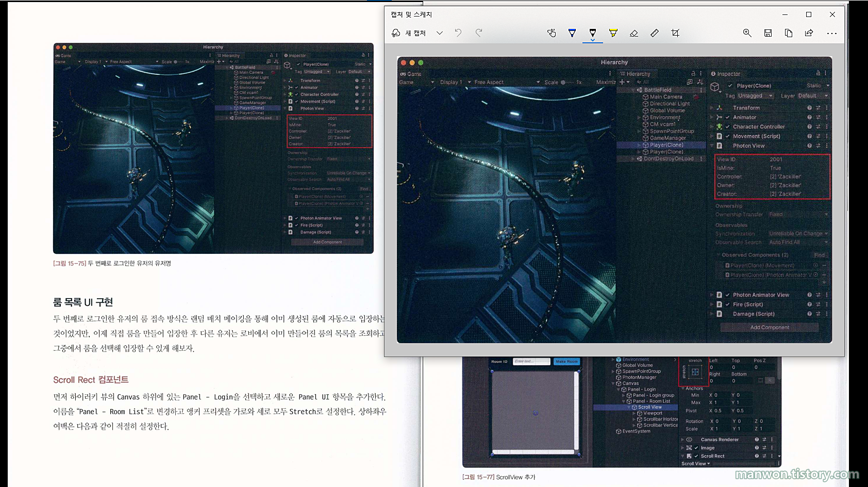The width and height of the screenshot is (868, 487).
Task: Show the ruler tool
Action: 655,33
